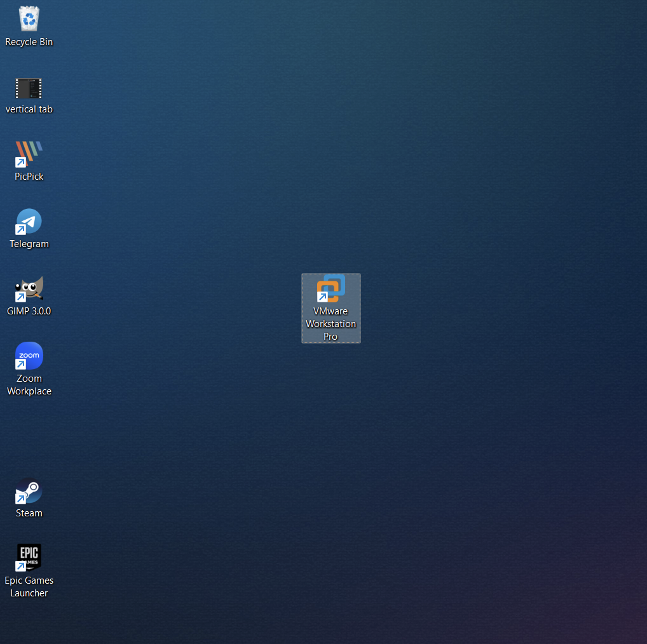The image size is (647, 644).
Task: Select the Epic Games Launcher icon
Action: point(29,558)
